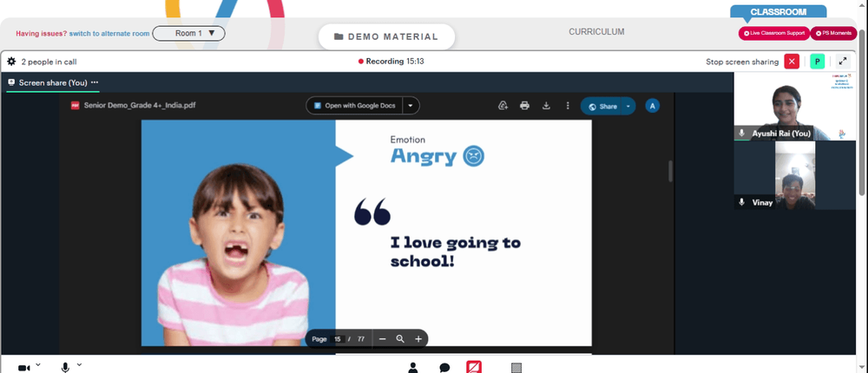Image resolution: width=868 pixels, height=373 pixels.
Task: Click PDF viewer vertical scrollbar handle
Action: (x=670, y=171)
